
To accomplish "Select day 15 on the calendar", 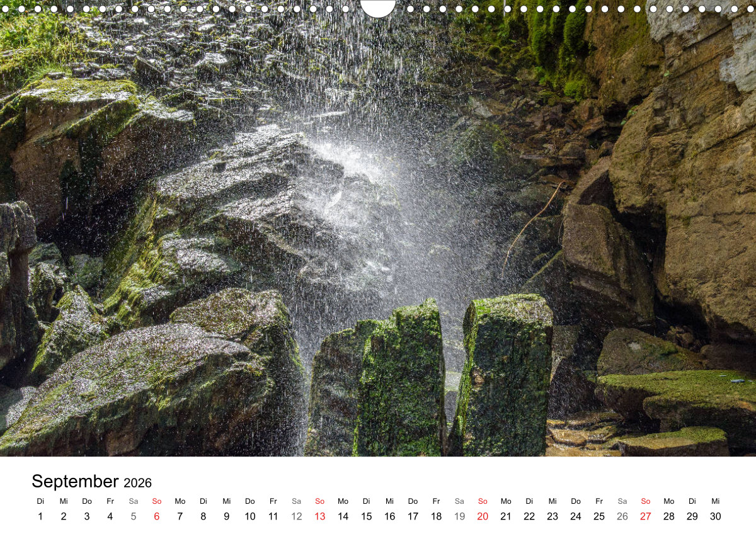I will (x=366, y=516).
